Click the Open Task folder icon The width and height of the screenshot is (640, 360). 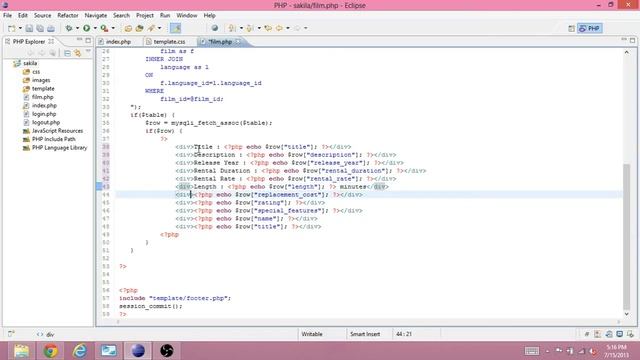point(140,28)
